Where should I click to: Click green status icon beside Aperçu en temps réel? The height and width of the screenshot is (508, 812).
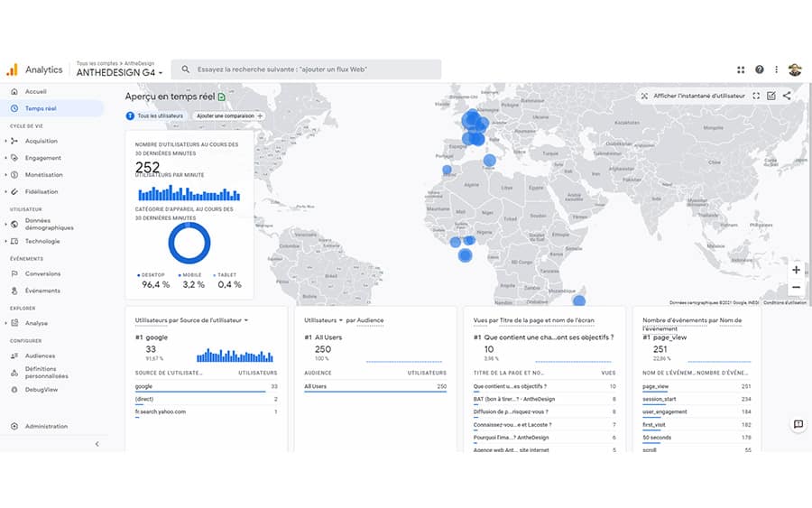click(222, 97)
